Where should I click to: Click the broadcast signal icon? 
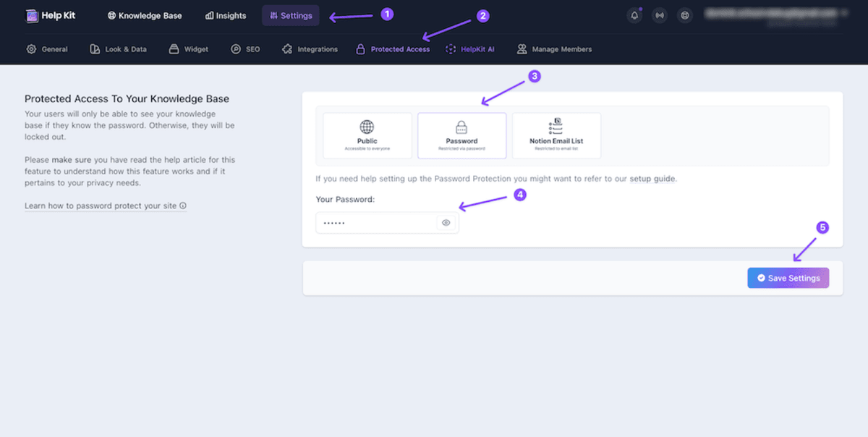point(660,15)
